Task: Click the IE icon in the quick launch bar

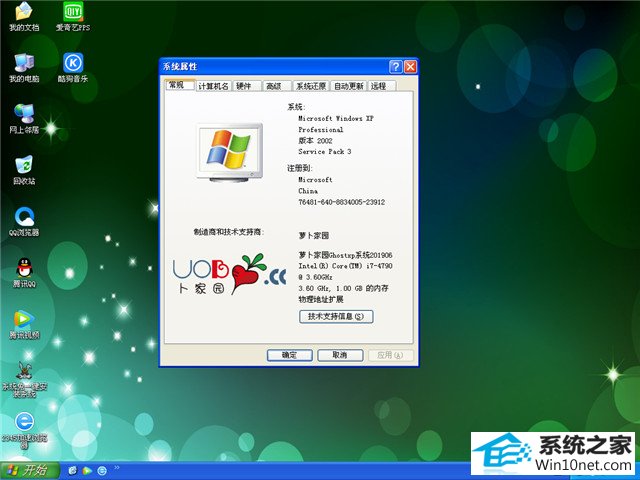Action: click(x=73, y=471)
